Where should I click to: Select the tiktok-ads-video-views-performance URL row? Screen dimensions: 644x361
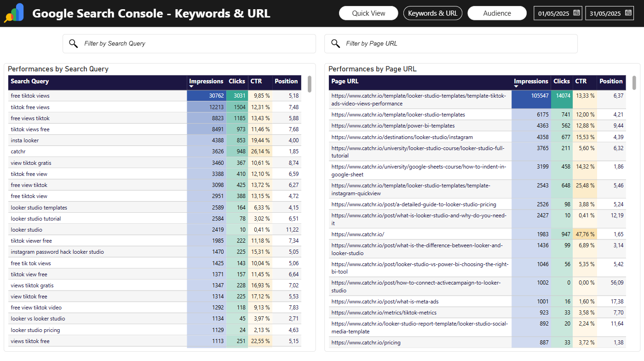click(x=477, y=99)
